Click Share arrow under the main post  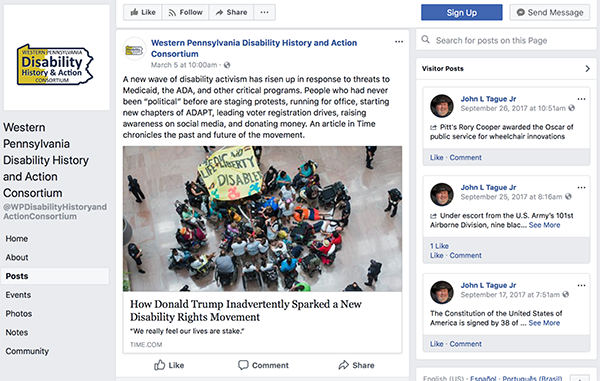coord(356,365)
